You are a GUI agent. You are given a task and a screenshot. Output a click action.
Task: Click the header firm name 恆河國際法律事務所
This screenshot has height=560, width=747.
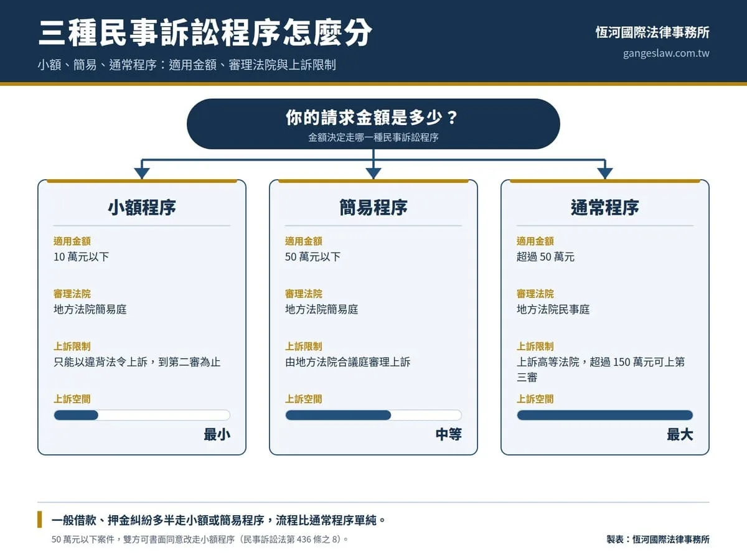pos(652,32)
